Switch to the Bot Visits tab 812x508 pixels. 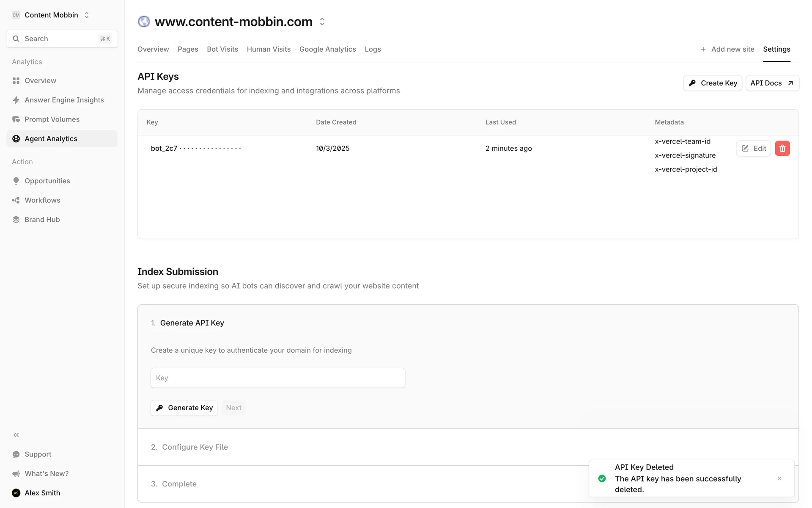[x=222, y=49]
